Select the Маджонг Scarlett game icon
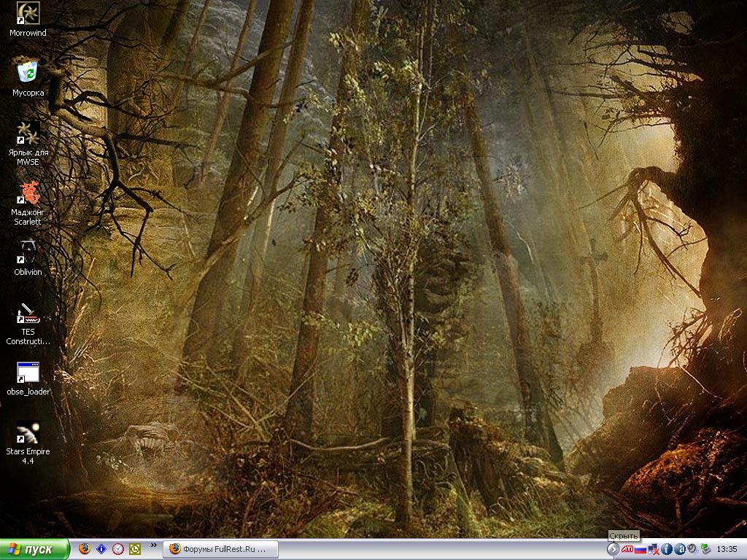This screenshot has height=560, width=747. pyautogui.click(x=28, y=193)
